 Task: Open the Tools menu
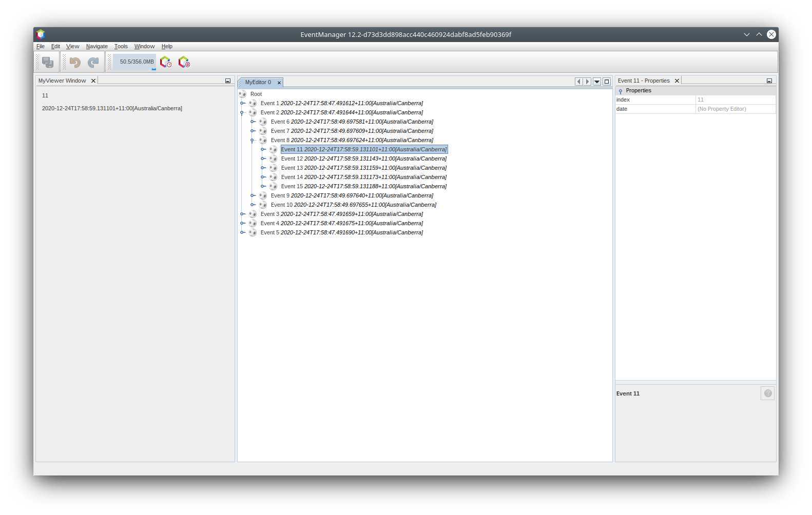pos(121,46)
